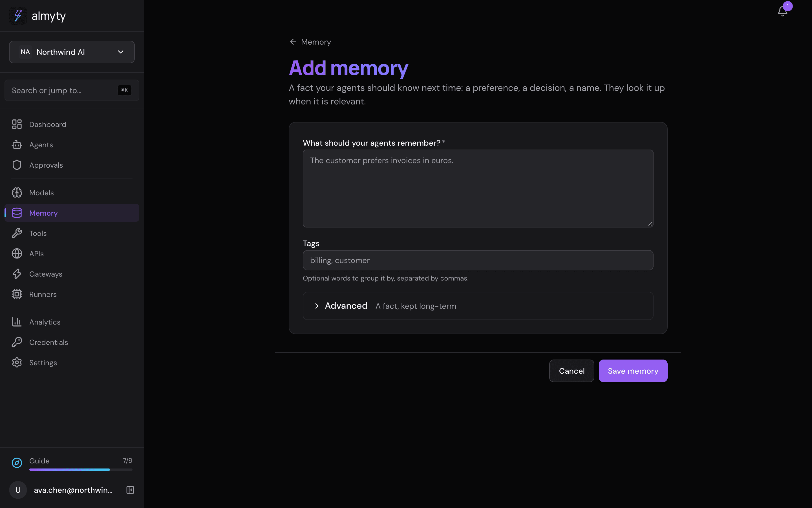Click the Settings gear icon

pos(17,363)
